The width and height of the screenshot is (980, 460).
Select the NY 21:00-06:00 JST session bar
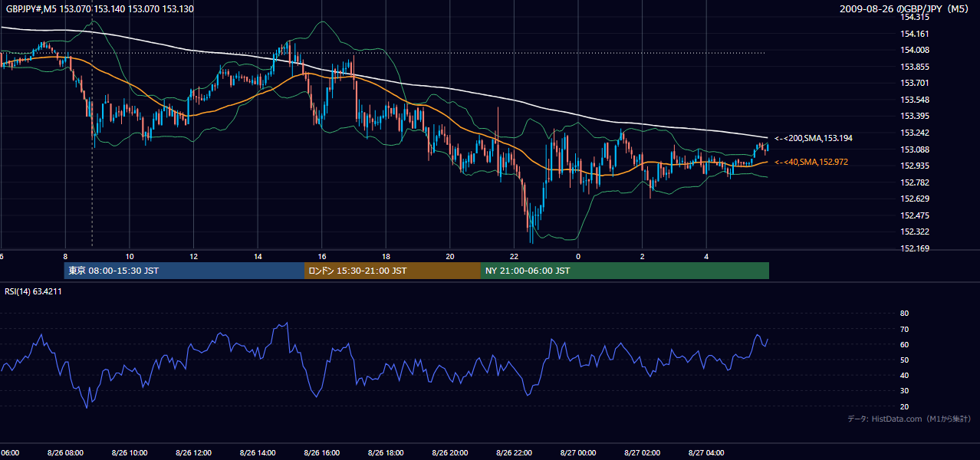click(x=625, y=271)
